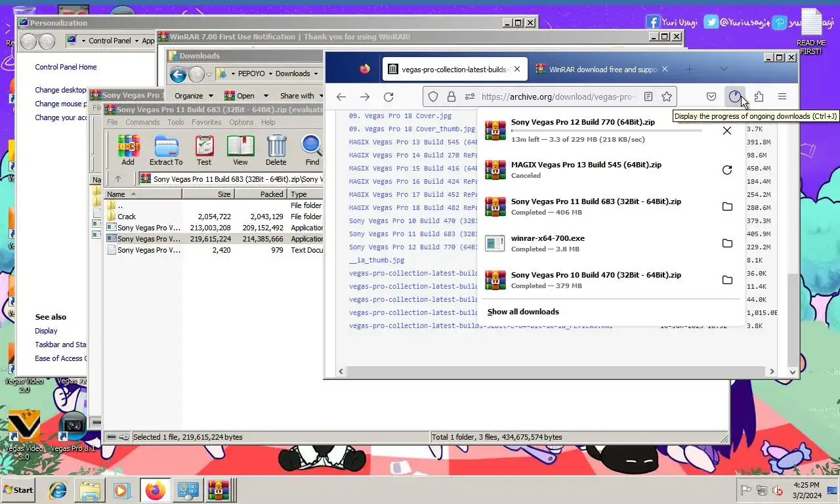Bookmark this page star icon
Image resolution: width=840 pixels, height=504 pixels.
point(667,96)
